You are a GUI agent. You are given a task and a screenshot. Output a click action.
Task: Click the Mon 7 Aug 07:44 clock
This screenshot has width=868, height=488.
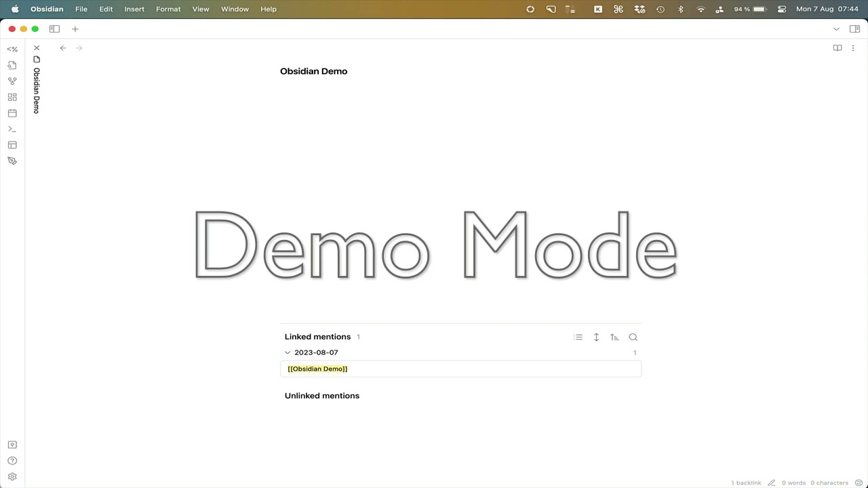click(x=827, y=9)
